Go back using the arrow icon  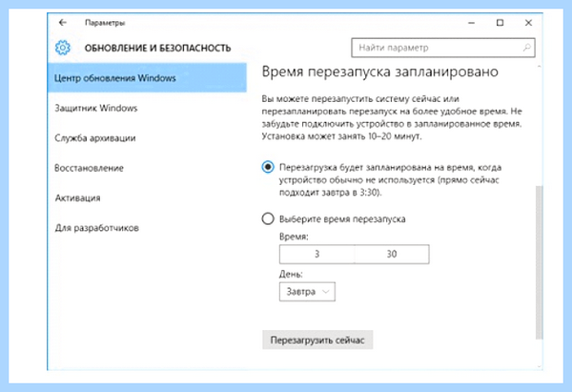(63, 23)
